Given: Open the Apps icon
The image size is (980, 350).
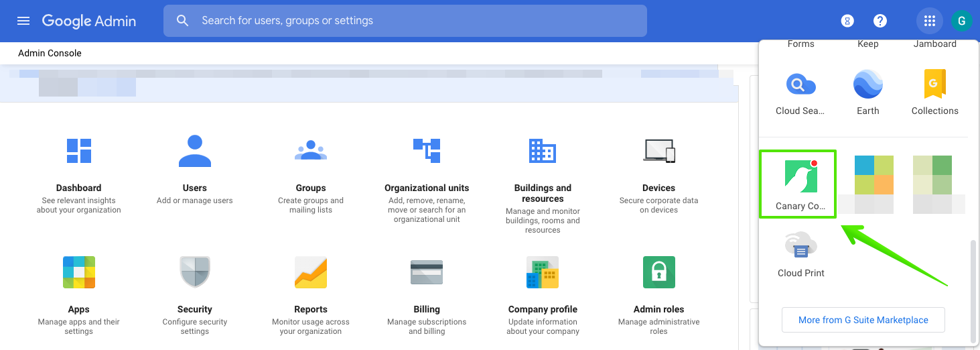Looking at the screenshot, I should [x=79, y=272].
